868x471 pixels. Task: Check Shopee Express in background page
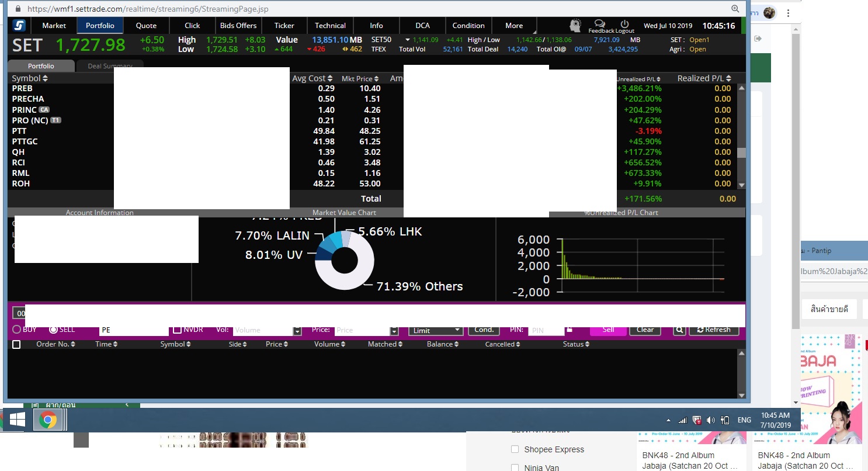(x=515, y=449)
